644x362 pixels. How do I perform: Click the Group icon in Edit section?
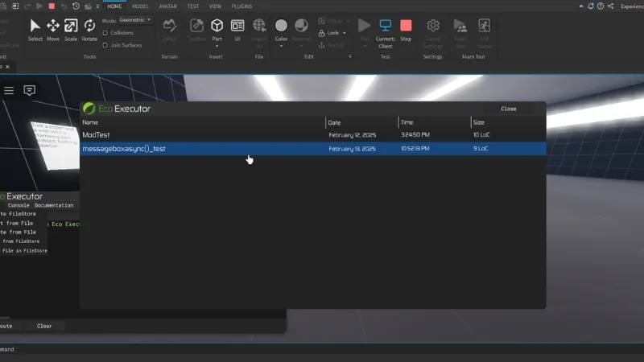tap(321, 21)
